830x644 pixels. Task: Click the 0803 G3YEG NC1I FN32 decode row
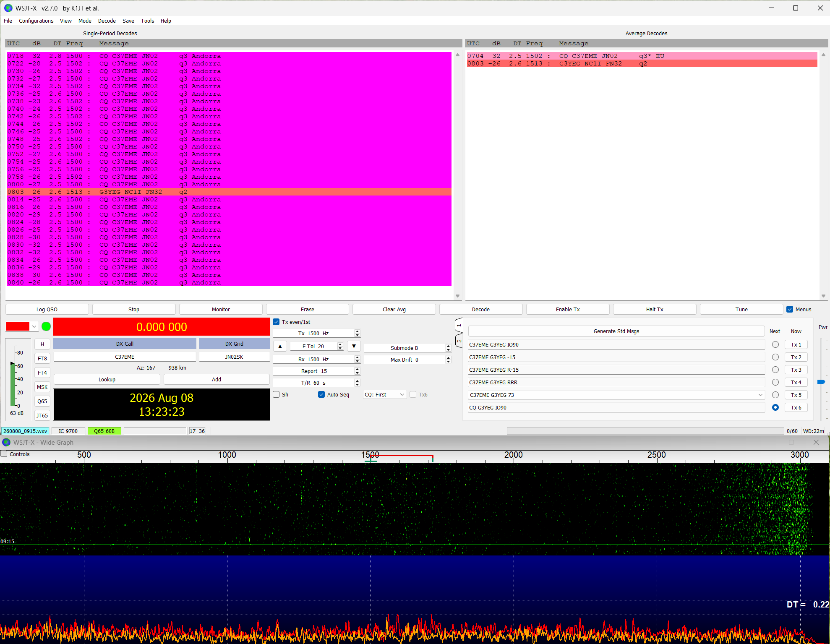pyautogui.click(x=229, y=192)
